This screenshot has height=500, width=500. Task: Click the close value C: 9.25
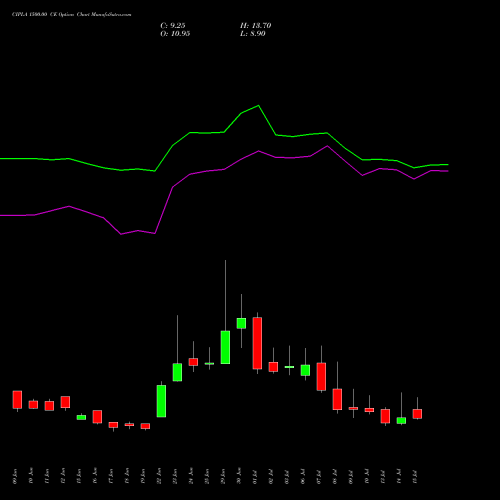pos(173,26)
